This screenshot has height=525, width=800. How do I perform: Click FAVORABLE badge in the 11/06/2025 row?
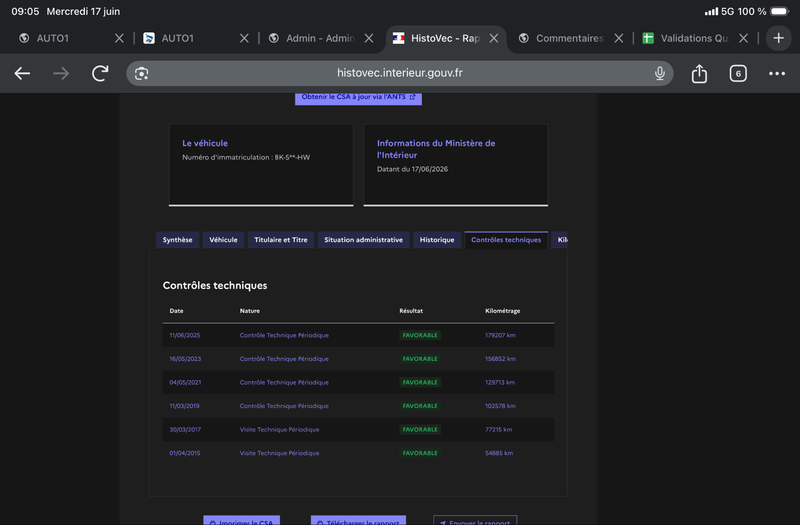pos(420,335)
